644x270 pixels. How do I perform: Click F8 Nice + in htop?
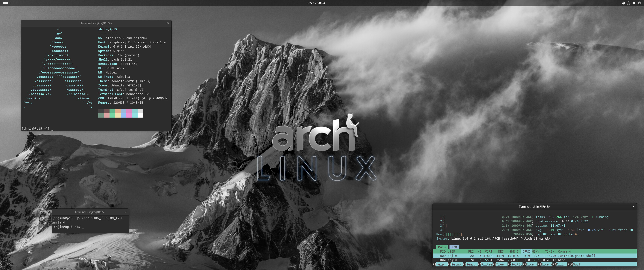coord(545,264)
